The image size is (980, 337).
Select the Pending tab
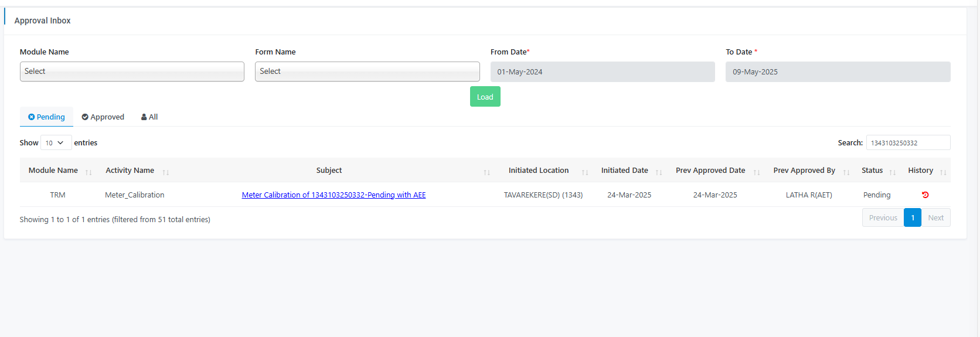[x=46, y=117]
